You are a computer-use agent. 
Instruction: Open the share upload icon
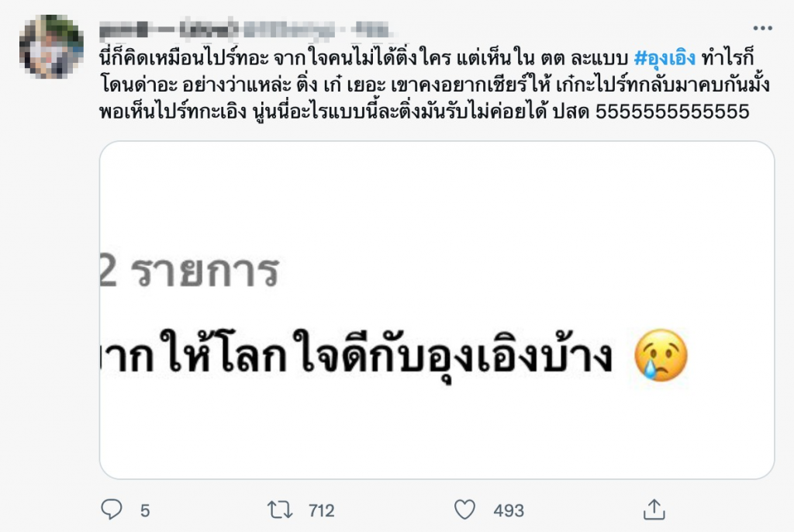point(654,510)
